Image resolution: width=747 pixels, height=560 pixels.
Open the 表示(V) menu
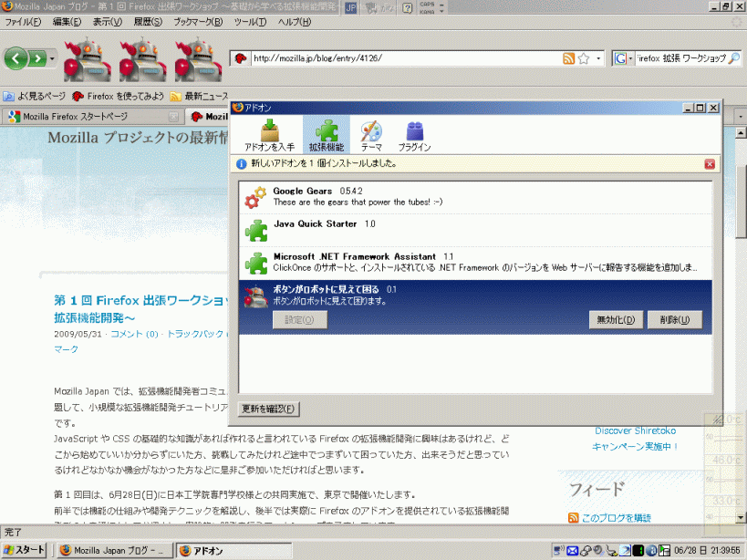click(x=108, y=22)
